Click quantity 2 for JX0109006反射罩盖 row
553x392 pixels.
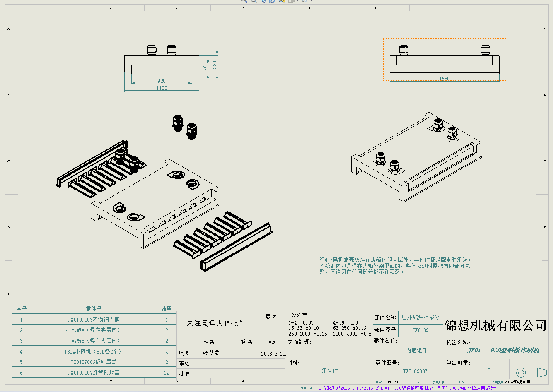point(167,362)
